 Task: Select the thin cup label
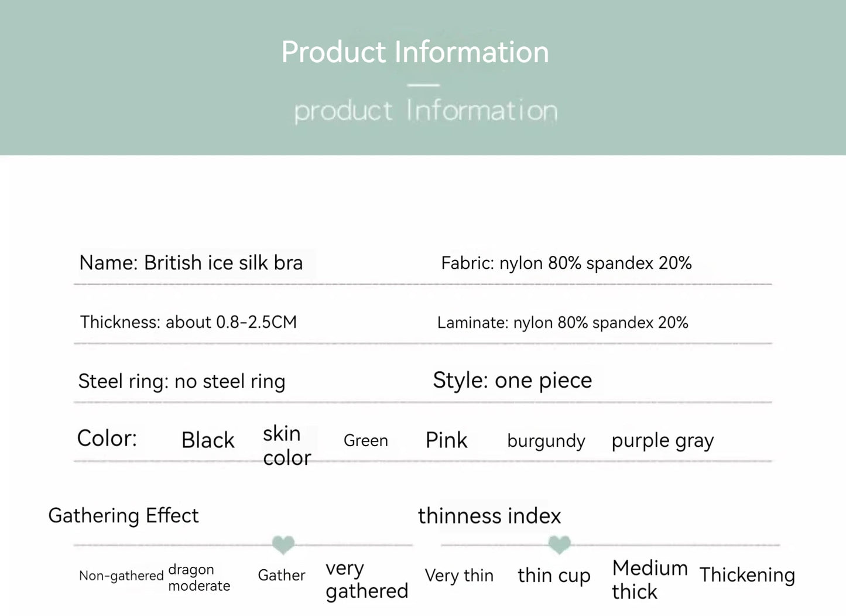[x=554, y=576]
